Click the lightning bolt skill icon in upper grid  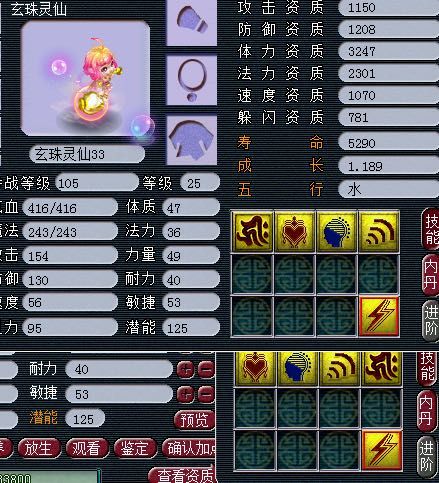[379, 316]
